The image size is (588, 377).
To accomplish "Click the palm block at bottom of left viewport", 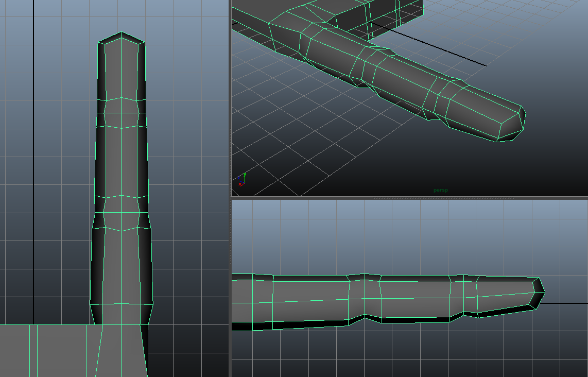I will pos(51,350).
